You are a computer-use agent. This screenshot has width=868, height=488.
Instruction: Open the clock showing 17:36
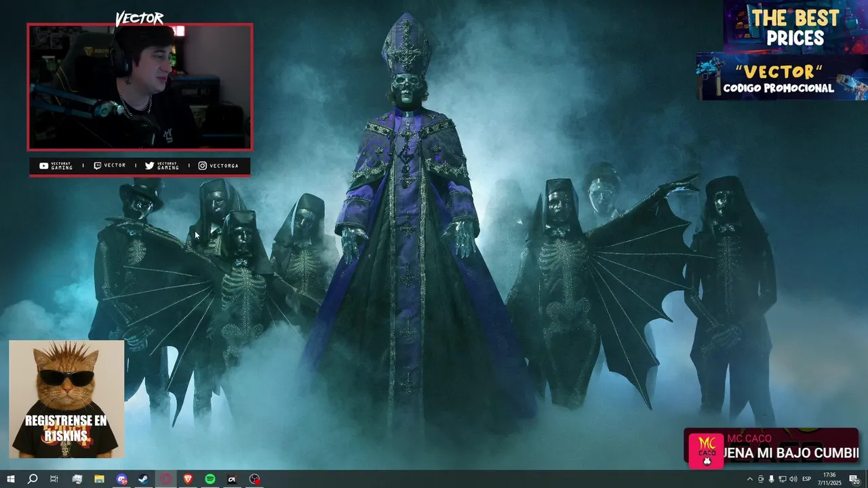(829, 479)
